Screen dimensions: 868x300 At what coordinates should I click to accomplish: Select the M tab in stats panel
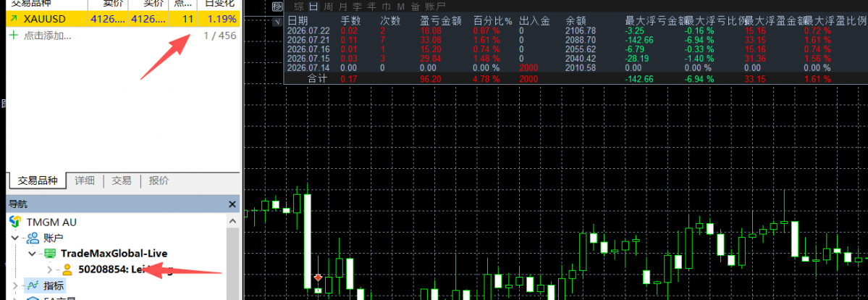(400, 7)
